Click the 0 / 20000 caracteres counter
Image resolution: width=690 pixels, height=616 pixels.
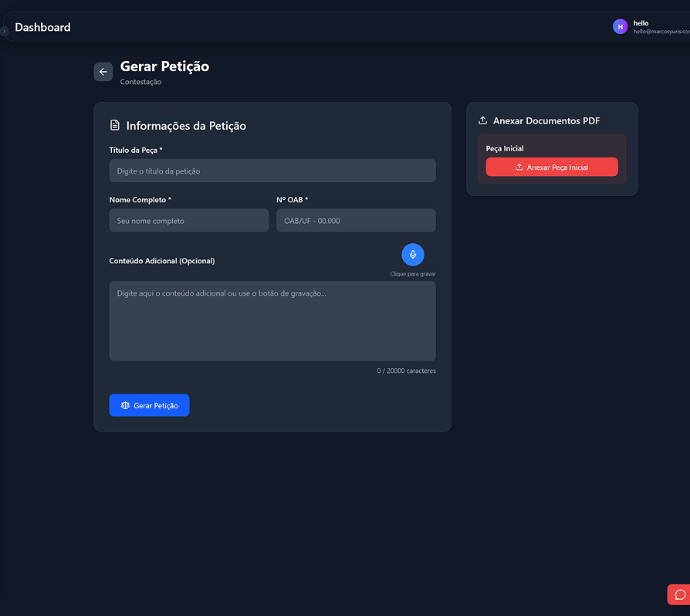(x=406, y=371)
